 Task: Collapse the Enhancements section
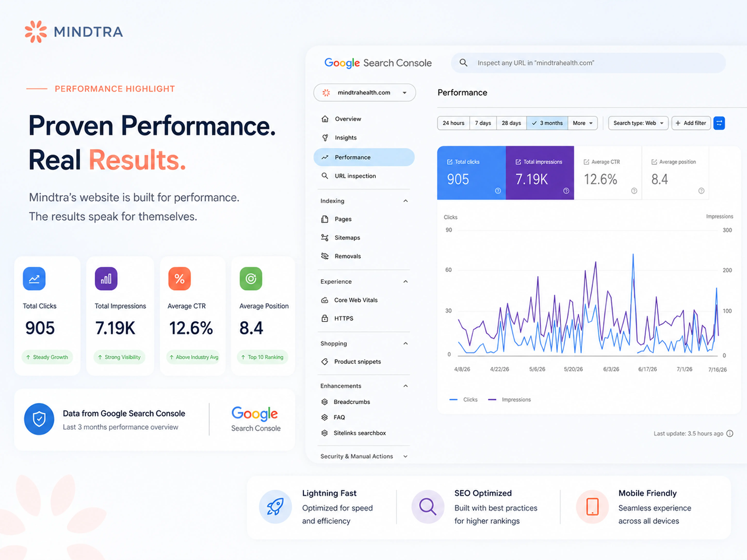click(406, 386)
